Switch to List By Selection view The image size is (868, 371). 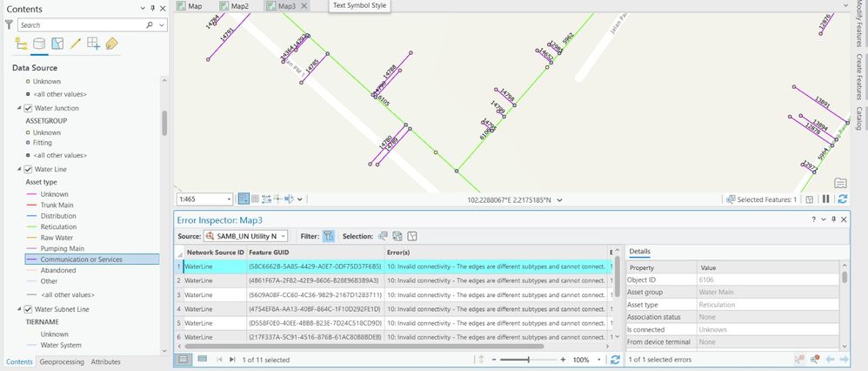57,44
